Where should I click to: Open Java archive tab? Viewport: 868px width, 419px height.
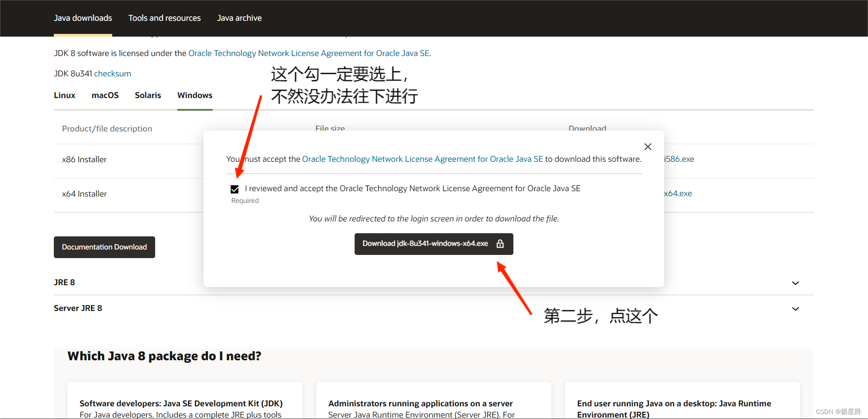[x=239, y=18]
